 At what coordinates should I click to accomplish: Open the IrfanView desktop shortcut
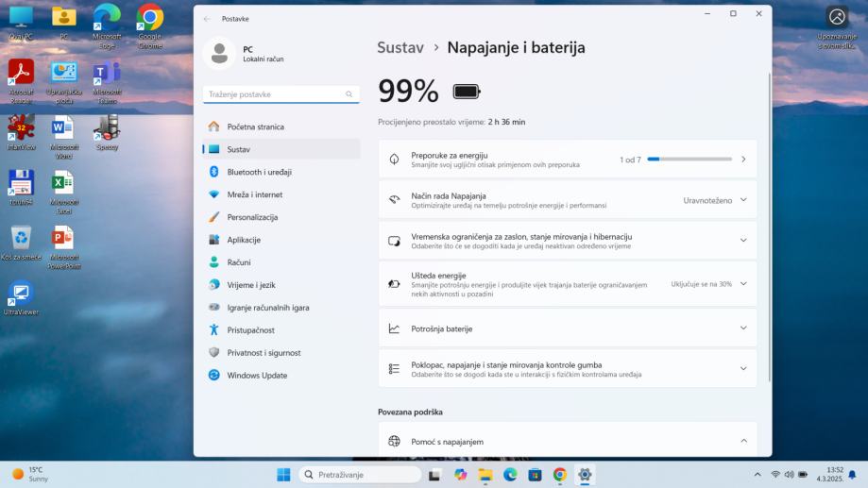point(21,133)
